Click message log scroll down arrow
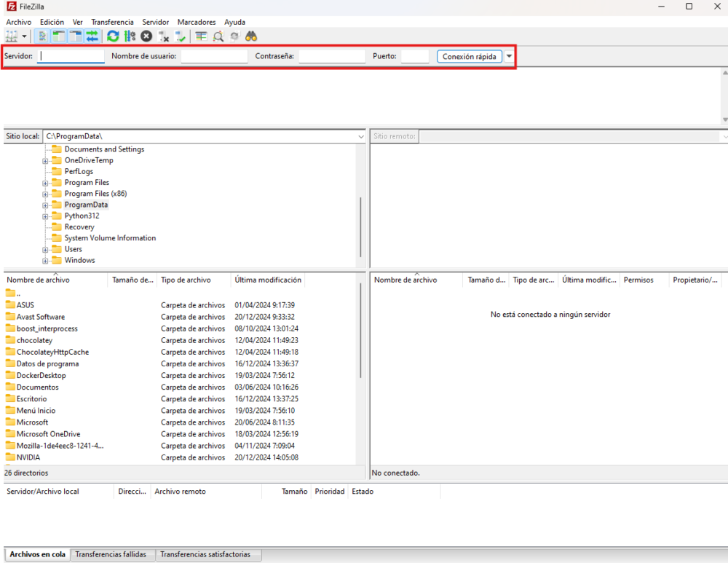 click(725, 120)
